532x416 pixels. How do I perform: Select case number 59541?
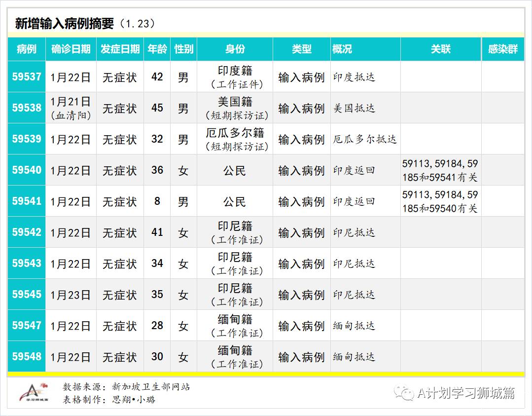tap(26, 201)
